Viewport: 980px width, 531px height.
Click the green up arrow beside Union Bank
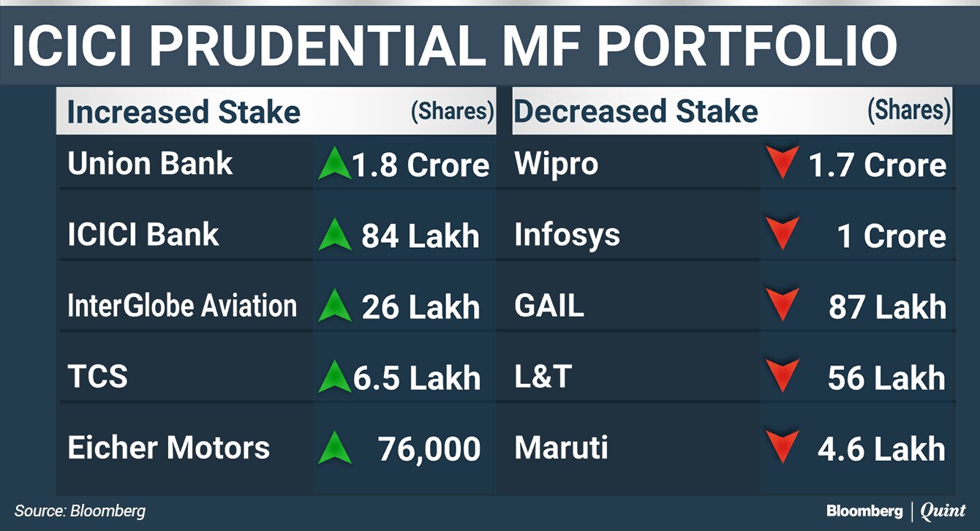point(335,164)
